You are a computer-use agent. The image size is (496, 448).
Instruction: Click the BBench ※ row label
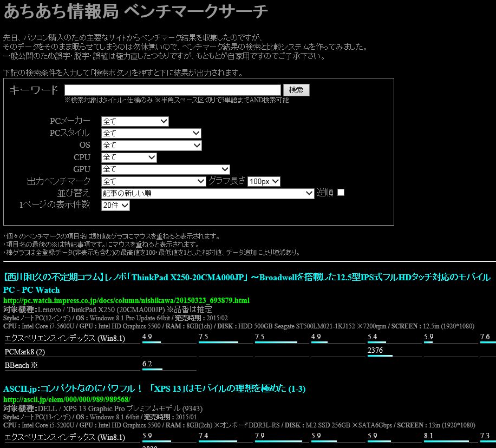pos(21,366)
